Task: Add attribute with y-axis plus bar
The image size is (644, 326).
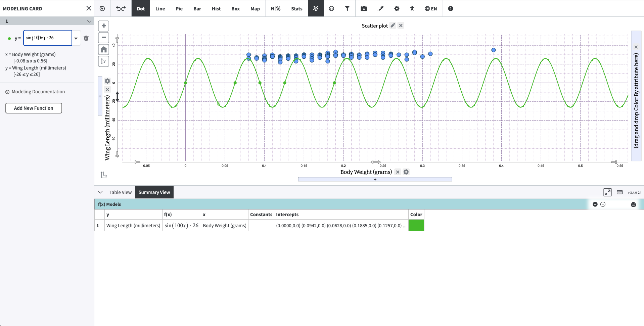Action: click(x=100, y=96)
